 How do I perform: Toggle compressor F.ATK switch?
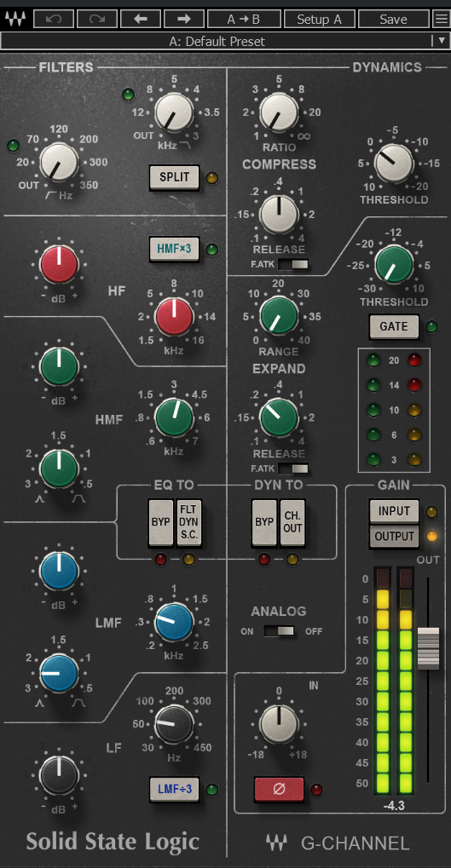[x=293, y=264]
